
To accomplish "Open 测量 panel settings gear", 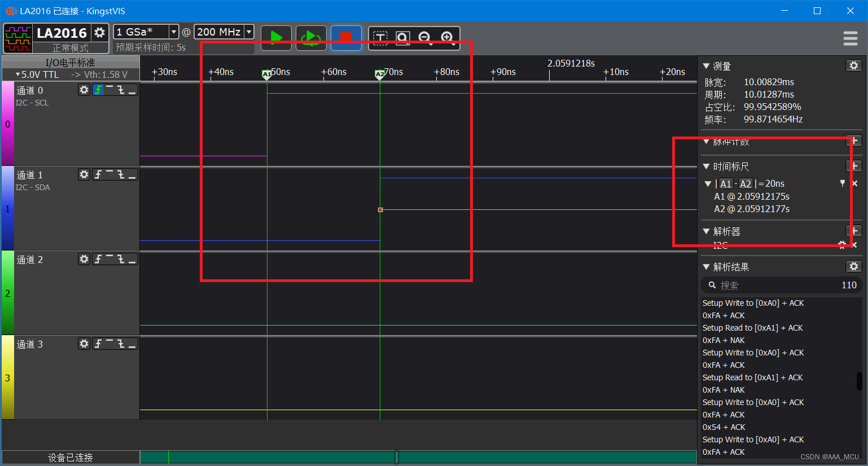I will coord(854,65).
